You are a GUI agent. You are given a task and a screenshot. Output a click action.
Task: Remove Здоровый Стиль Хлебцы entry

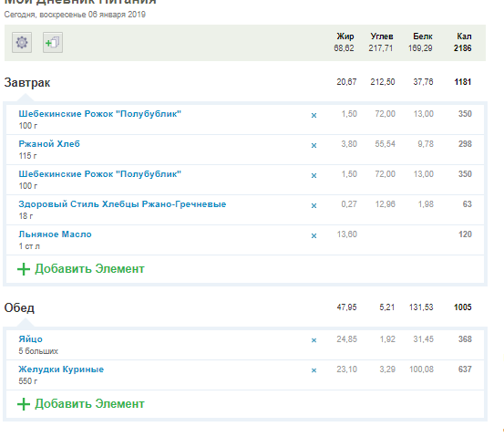(x=314, y=205)
